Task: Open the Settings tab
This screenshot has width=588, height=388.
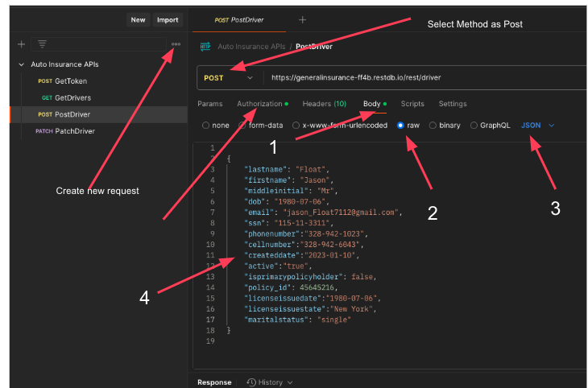Action: [453, 104]
